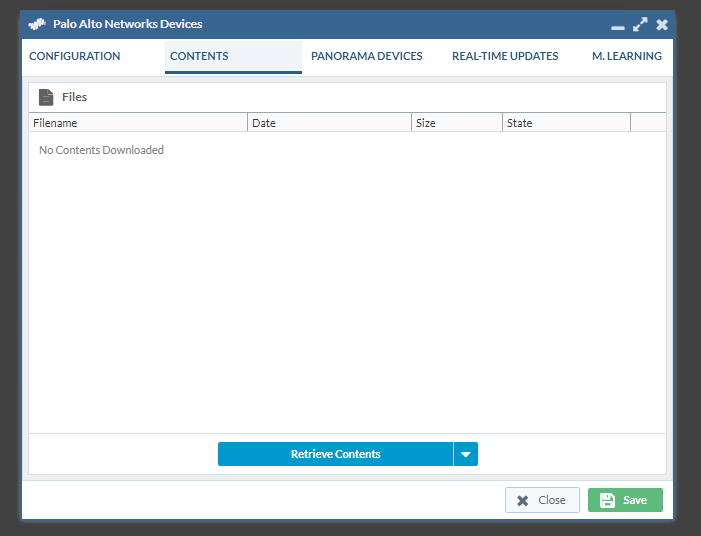Save the device settings
The height and width of the screenshot is (536, 701).
tap(625, 500)
